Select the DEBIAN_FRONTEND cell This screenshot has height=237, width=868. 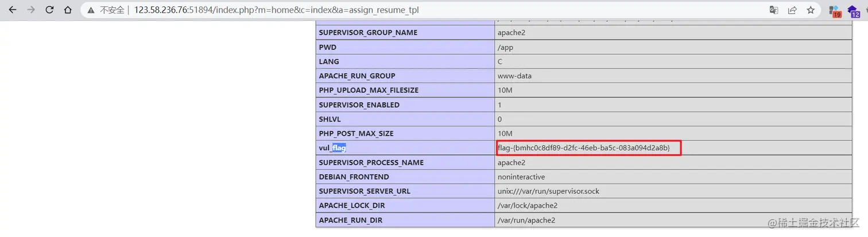coord(405,177)
